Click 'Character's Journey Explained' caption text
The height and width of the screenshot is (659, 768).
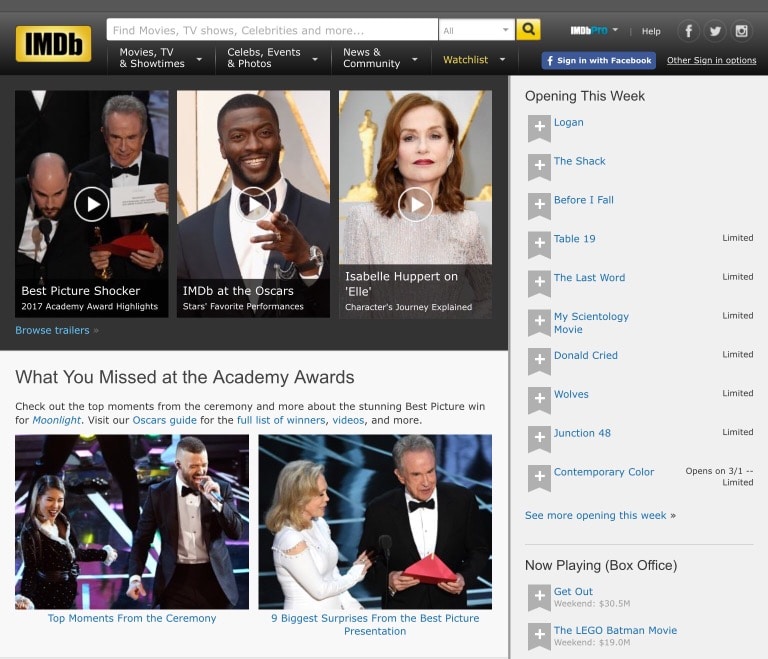408,307
